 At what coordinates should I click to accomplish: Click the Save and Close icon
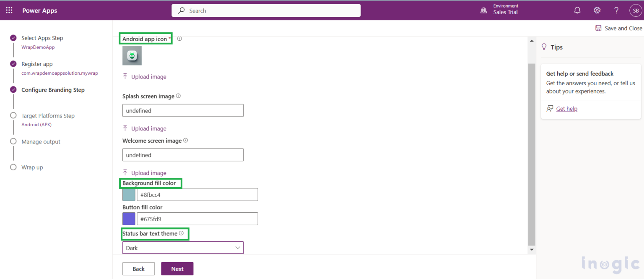tap(598, 28)
